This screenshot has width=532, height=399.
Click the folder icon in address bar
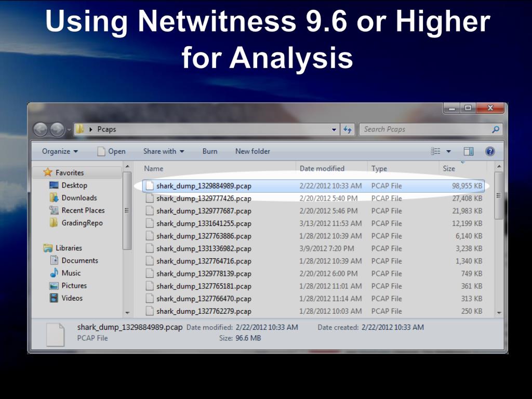pyautogui.click(x=80, y=129)
